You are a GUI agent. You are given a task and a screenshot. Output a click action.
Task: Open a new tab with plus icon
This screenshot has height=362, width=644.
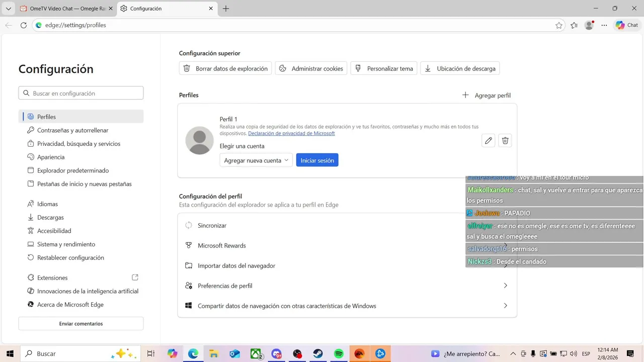pos(226,9)
